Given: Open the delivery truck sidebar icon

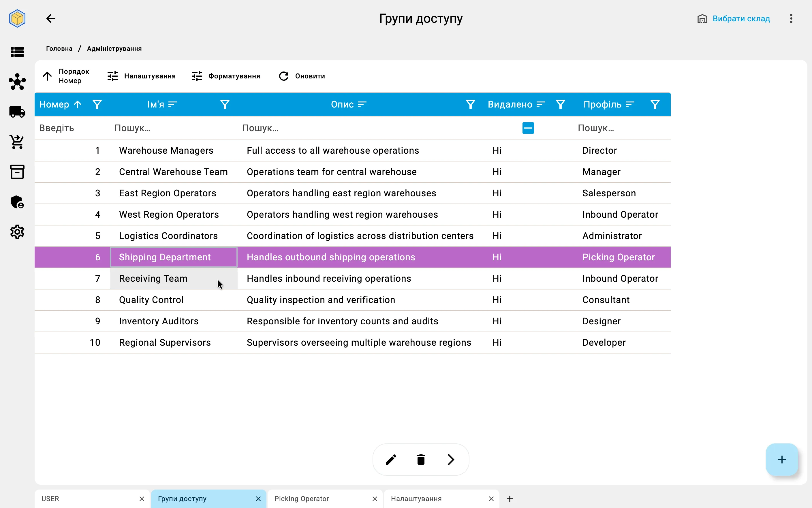Looking at the screenshot, I should (17, 112).
